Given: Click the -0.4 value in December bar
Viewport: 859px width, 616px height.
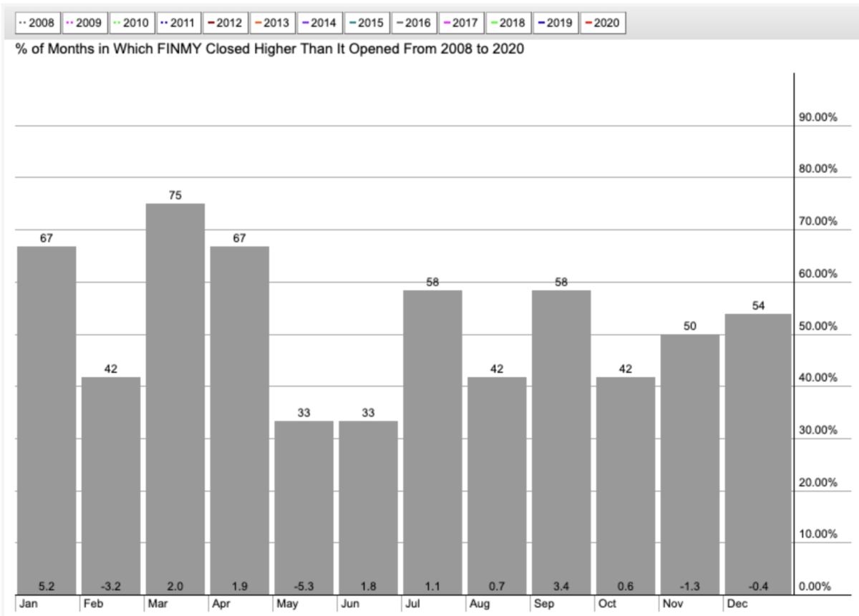Looking at the screenshot, I should pyautogui.click(x=758, y=587).
